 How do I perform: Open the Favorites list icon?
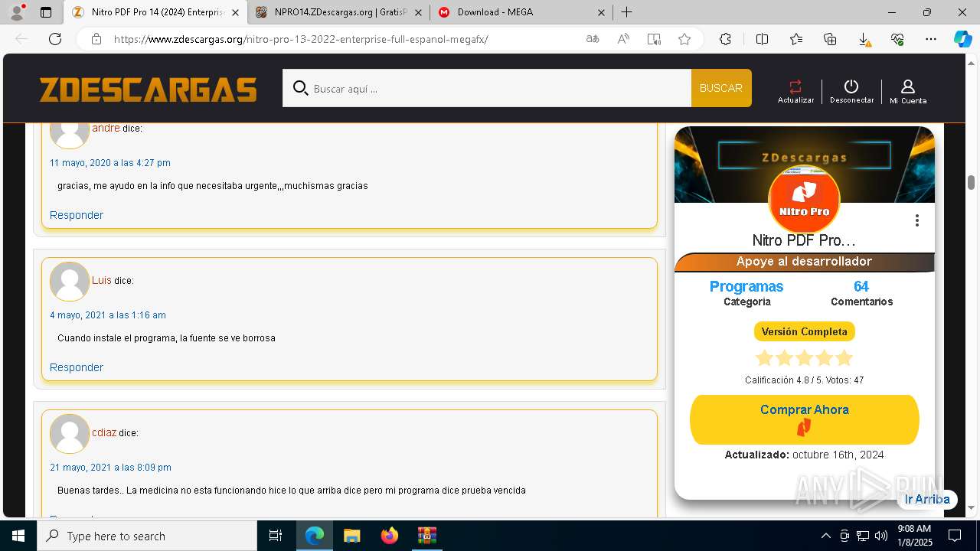point(796,39)
